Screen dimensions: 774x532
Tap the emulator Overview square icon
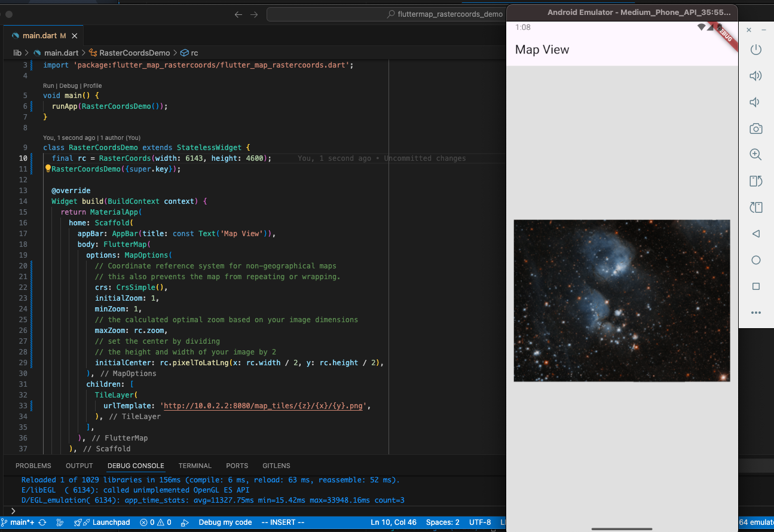755,286
